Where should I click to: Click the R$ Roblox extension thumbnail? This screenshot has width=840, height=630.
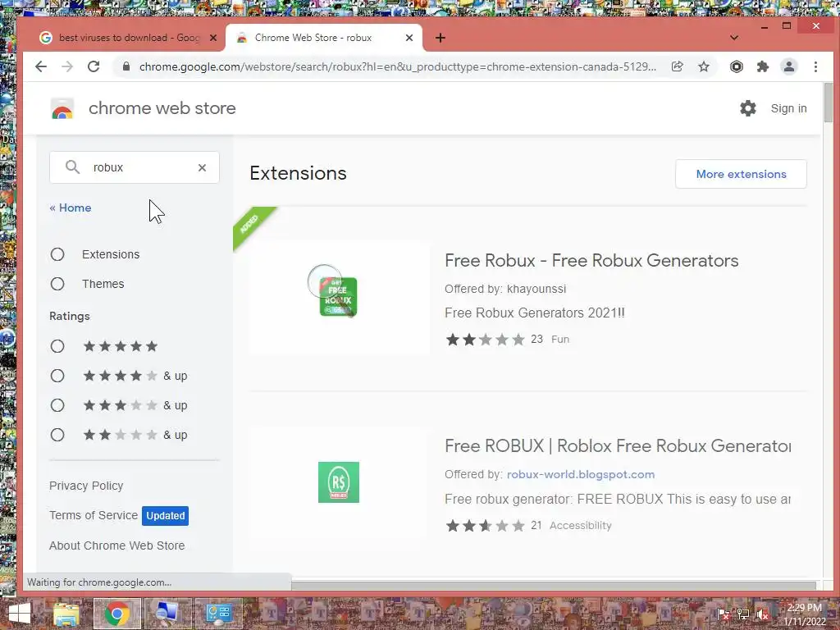[339, 482]
